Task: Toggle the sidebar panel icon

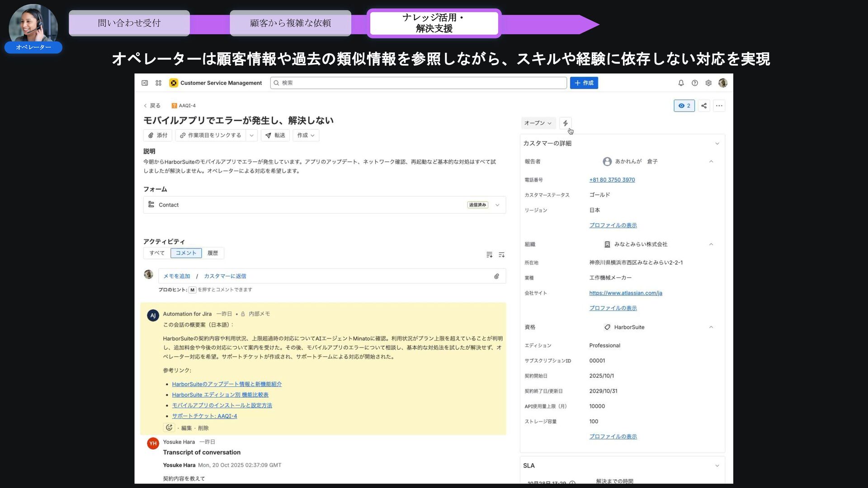Action: tap(145, 83)
